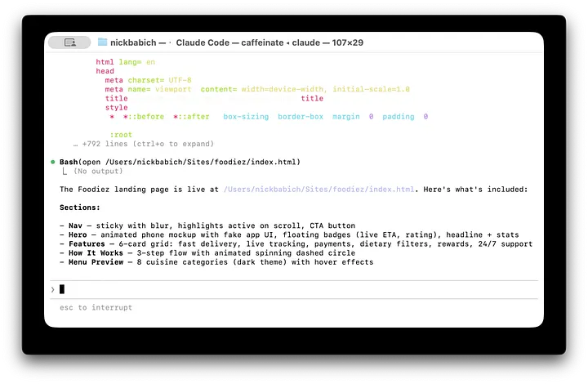The height and width of the screenshot is (384, 588).
Task: Click the prompt chevron before the cursor
Action: click(52, 289)
